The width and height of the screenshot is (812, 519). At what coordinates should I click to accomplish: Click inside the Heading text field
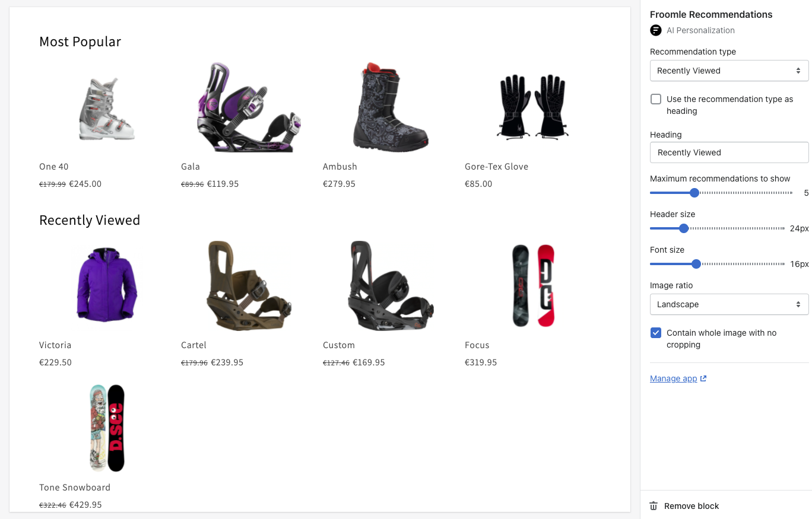tap(729, 152)
